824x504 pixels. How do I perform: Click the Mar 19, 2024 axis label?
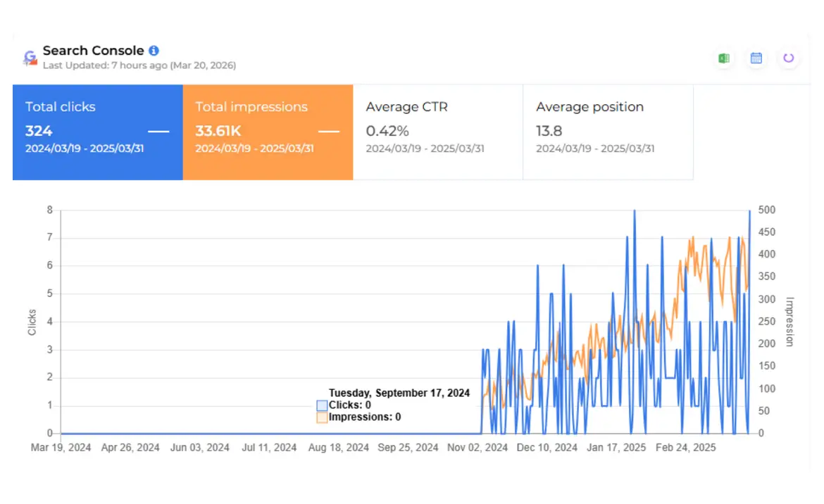[61, 447]
